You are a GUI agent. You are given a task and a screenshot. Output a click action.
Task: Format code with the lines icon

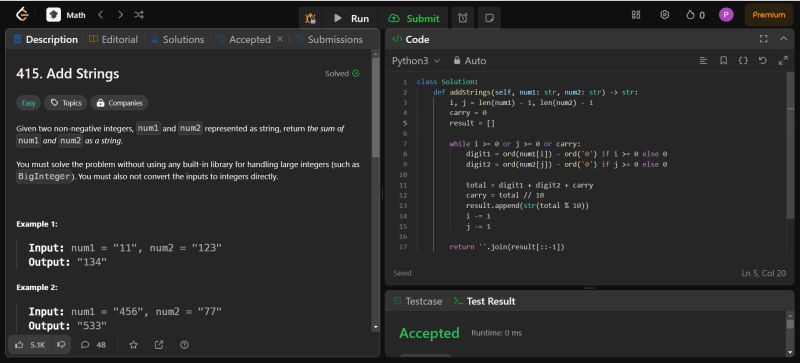tap(703, 61)
